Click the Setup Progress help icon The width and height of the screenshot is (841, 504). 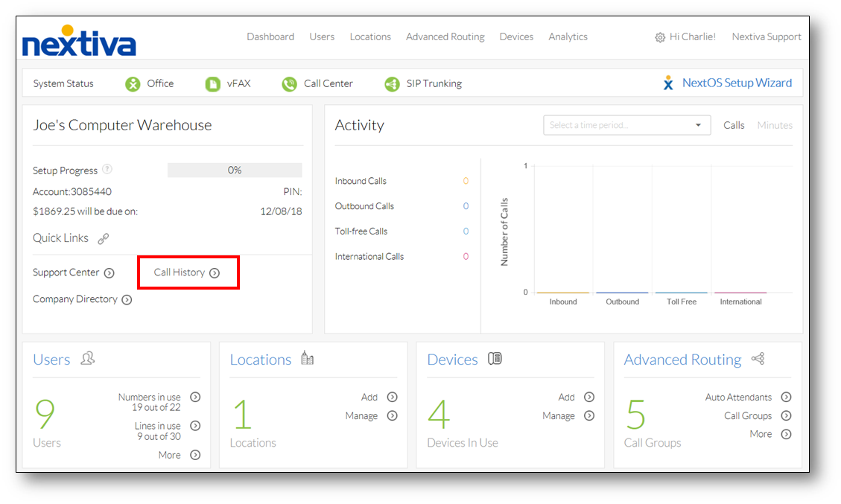click(x=107, y=170)
